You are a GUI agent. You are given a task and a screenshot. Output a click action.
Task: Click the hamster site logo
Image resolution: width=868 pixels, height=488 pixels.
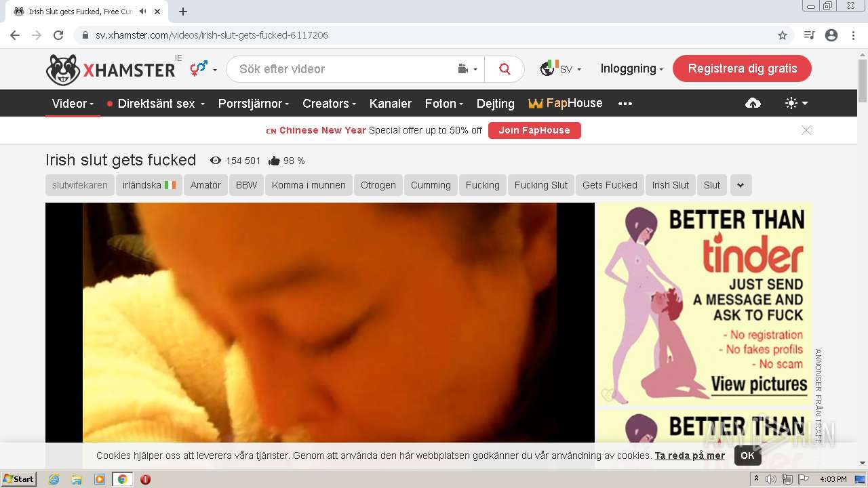coord(111,70)
